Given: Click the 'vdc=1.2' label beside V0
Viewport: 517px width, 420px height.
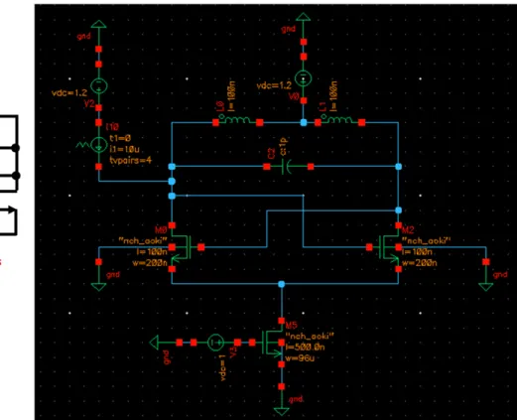Looking at the screenshot, I should pos(274,85).
